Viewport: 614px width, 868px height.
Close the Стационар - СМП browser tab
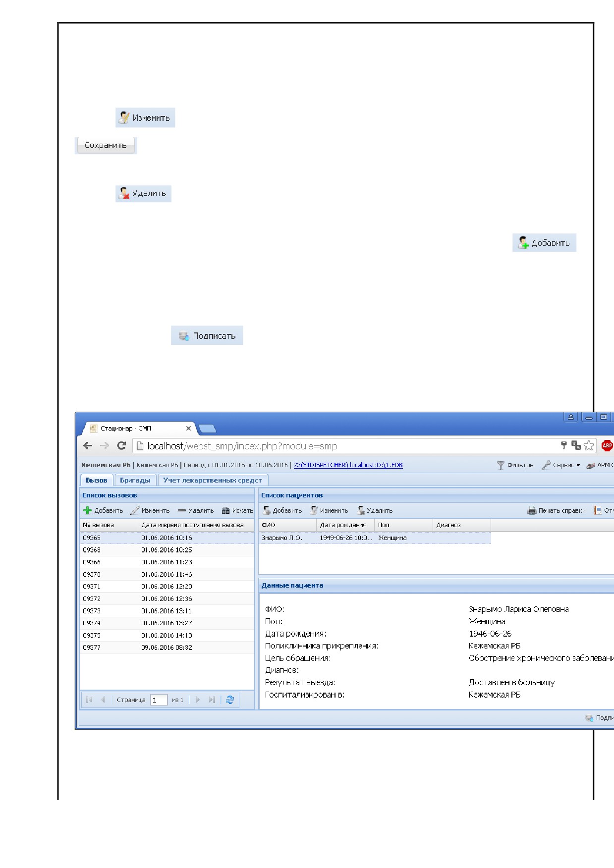pyautogui.click(x=188, y=428)
